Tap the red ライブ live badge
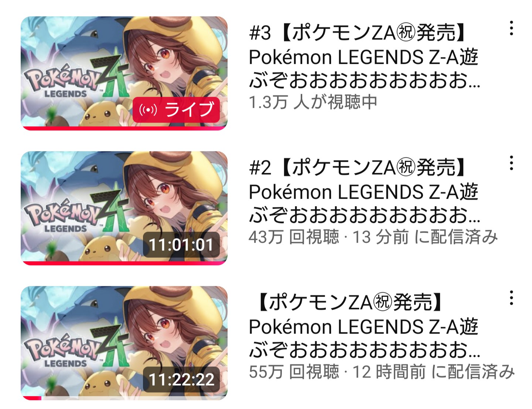Image resolution: width=532 pixels, height=409 pixels. [176, 109]
